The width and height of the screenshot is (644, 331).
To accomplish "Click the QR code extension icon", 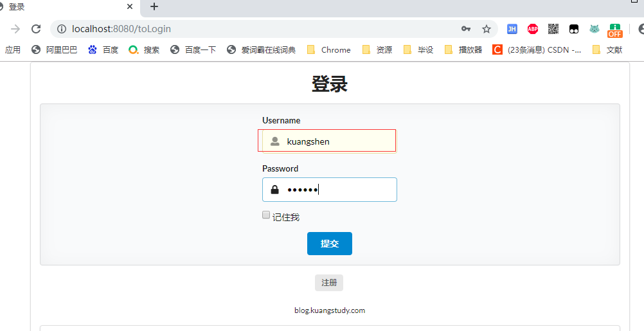I will [553, 29].
